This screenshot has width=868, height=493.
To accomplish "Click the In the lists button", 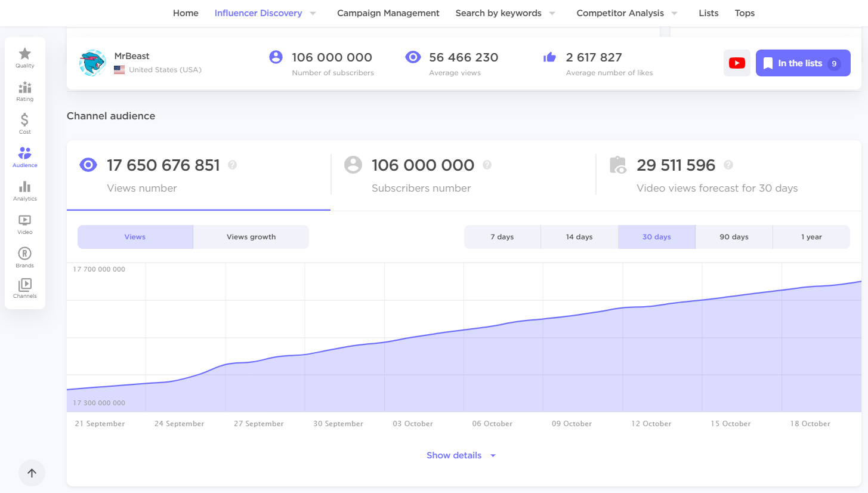I will point(803,63).
